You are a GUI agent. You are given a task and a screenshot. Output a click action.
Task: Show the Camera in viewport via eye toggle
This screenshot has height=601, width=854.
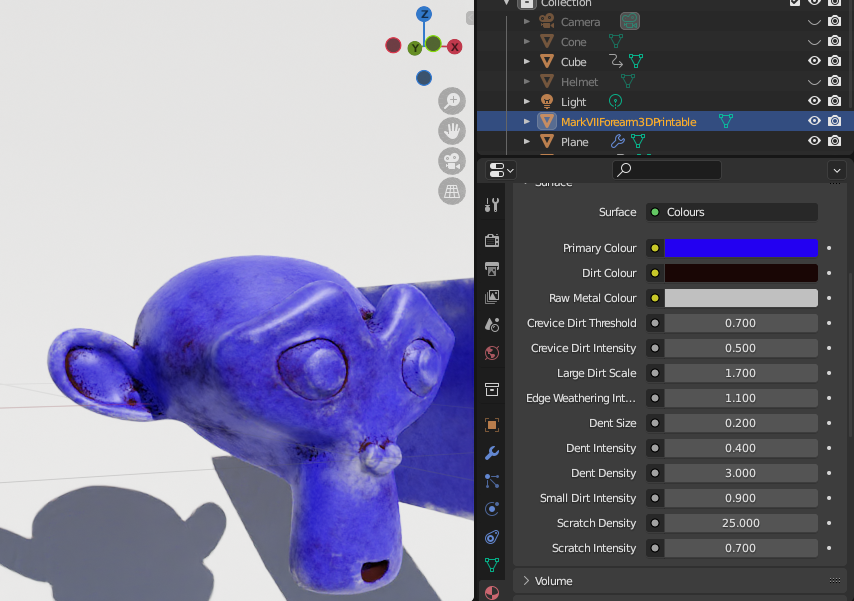click(814, 22)
